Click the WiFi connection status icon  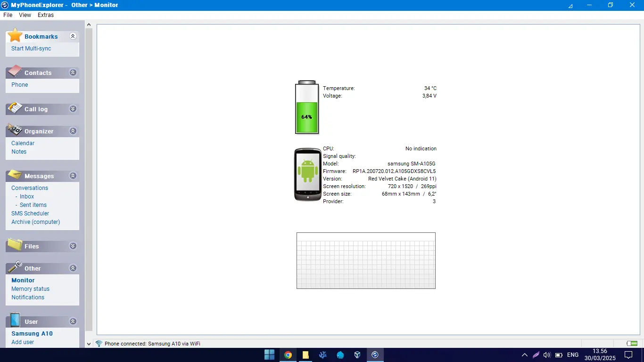click(x=99, y=344)
